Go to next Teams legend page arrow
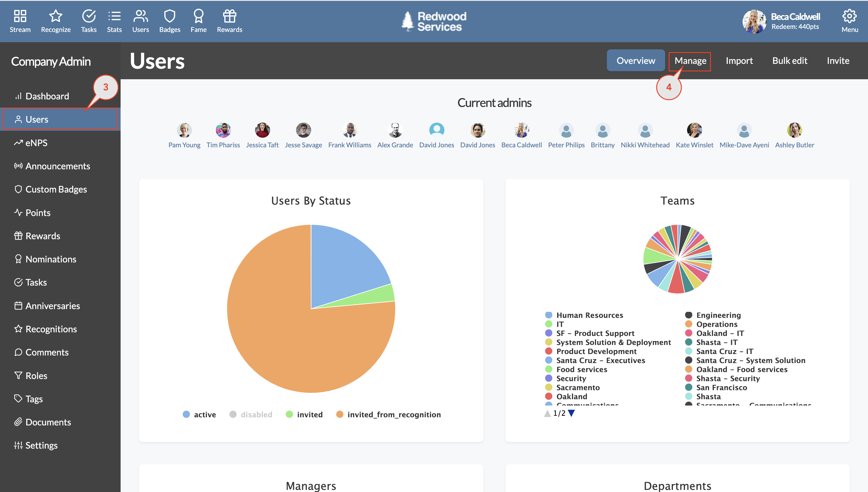This screenshot has width=868, height=492. 571,413
